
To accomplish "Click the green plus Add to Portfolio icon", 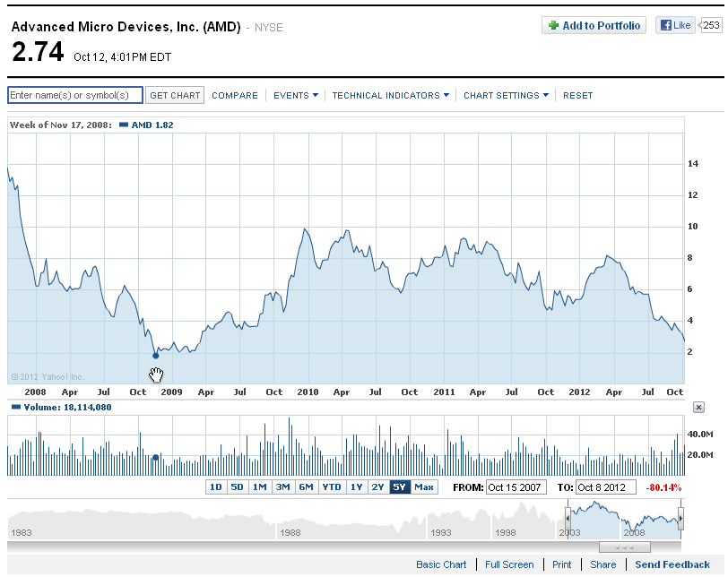I will pyautogui.click(x=553, y=25).
